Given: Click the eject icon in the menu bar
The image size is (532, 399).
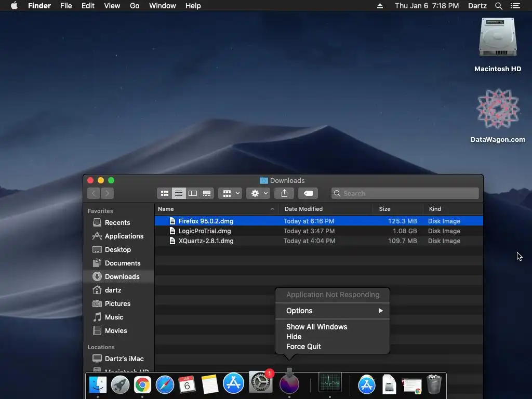Looking at the screenshot, I should point(380,6).
